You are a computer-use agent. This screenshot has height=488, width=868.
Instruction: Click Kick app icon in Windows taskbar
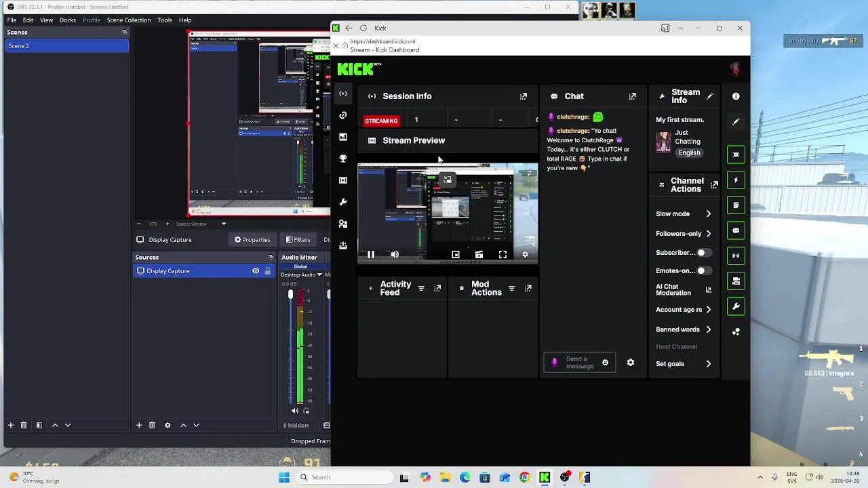(545, 478)
